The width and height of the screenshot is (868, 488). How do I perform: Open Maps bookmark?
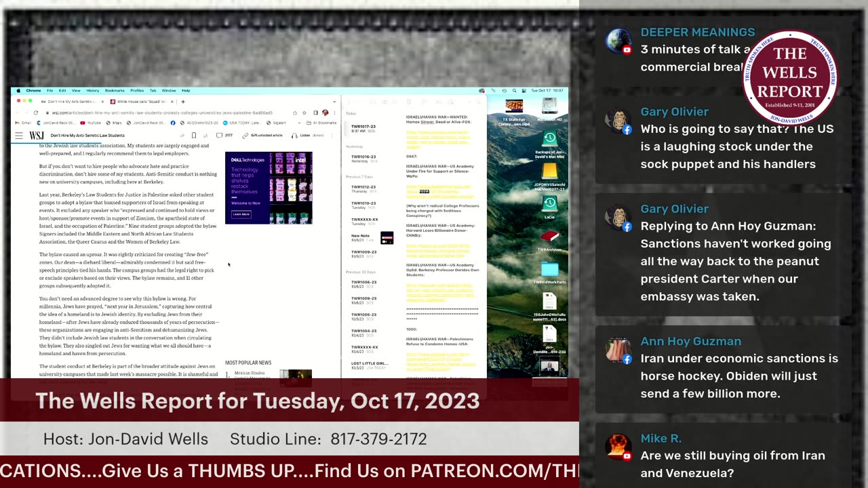click(114, 123)
